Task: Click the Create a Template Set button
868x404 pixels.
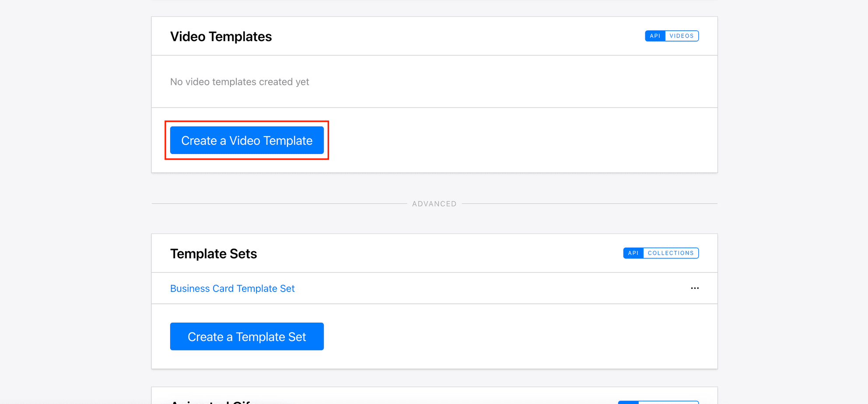Action: [x=246, y=336]
